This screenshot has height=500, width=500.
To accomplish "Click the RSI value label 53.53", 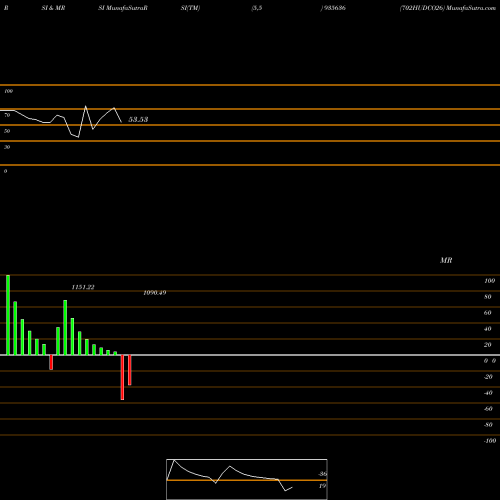I will coord(138,119).
